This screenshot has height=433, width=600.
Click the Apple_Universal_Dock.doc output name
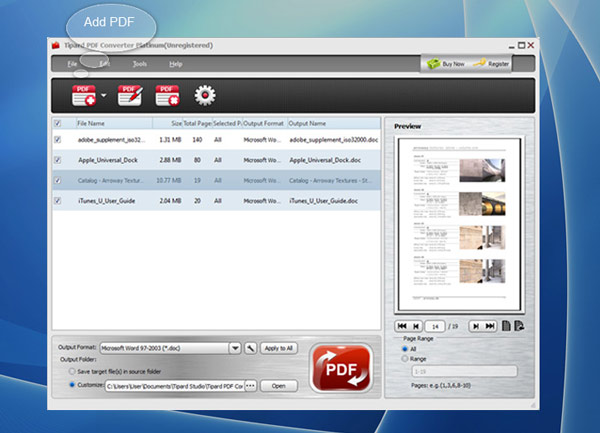(x=325, y=160)
